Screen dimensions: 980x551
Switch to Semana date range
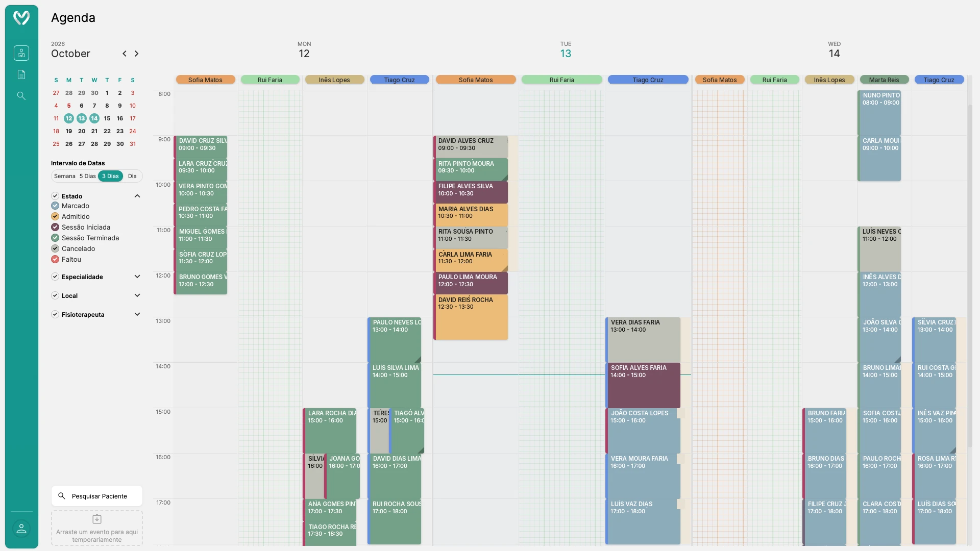point(65,177)
